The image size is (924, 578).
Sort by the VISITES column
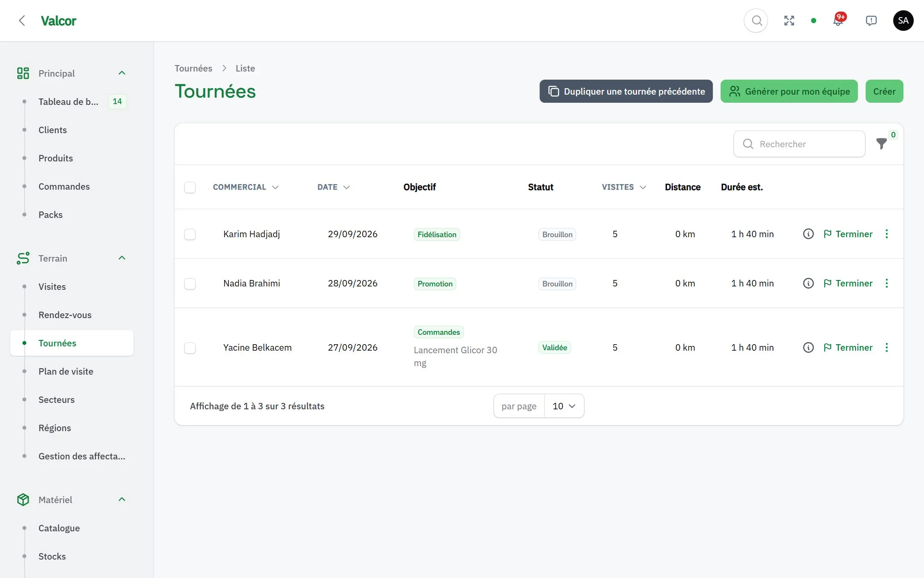coord(624,187)
